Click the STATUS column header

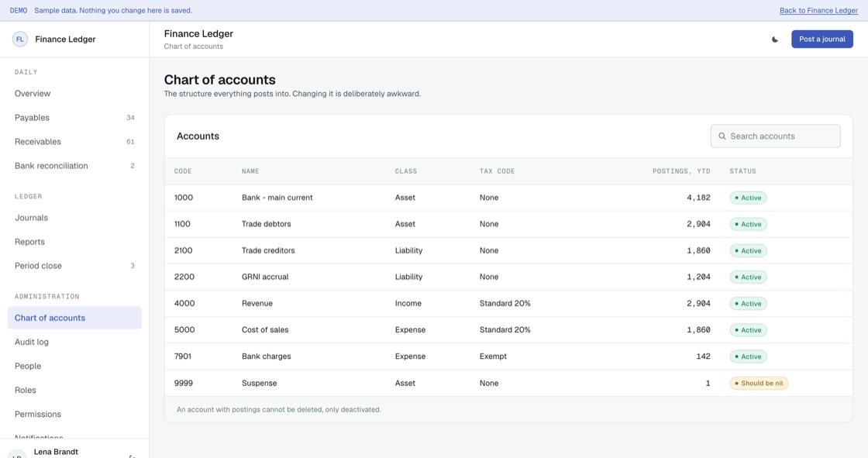742,171
